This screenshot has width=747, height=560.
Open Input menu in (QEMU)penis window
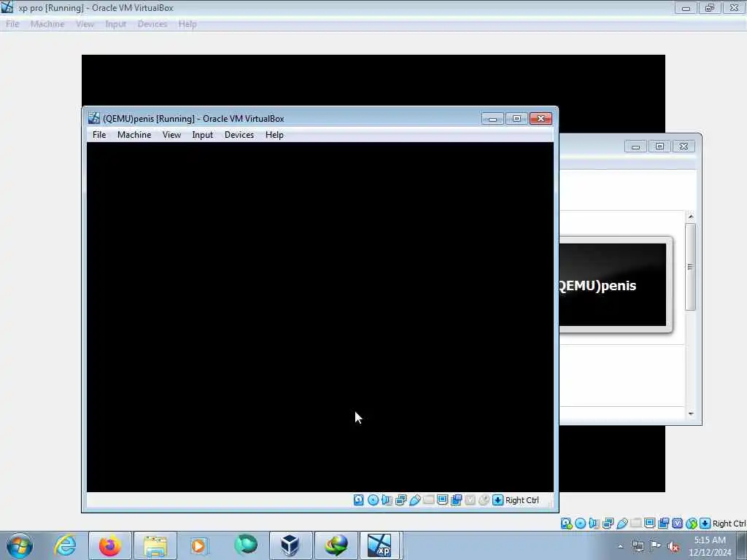pos(203,135)
